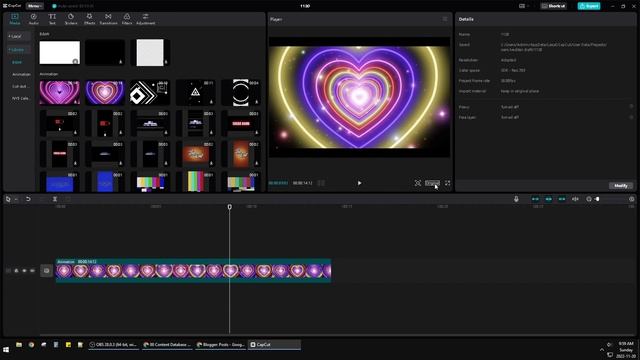This screenshot has height=360, width=640.
Task: Play the preview video
Action: point(359,183)
